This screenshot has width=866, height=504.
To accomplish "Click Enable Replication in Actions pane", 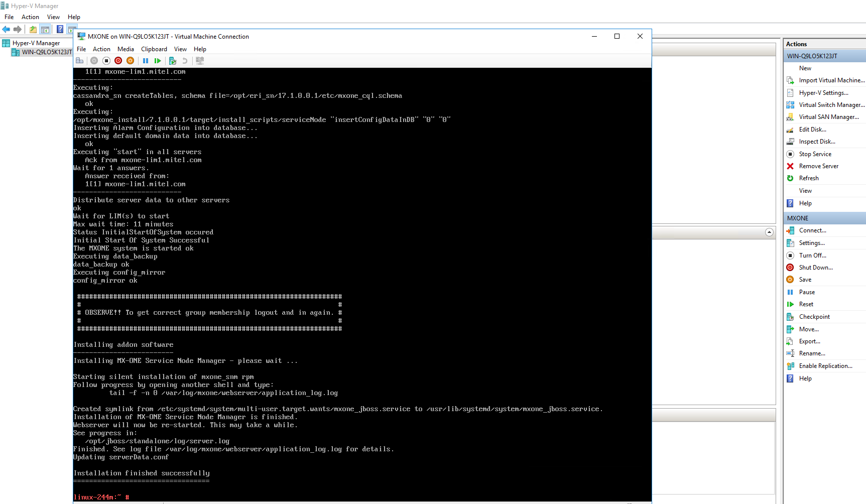I will click(x=825, y=366).
